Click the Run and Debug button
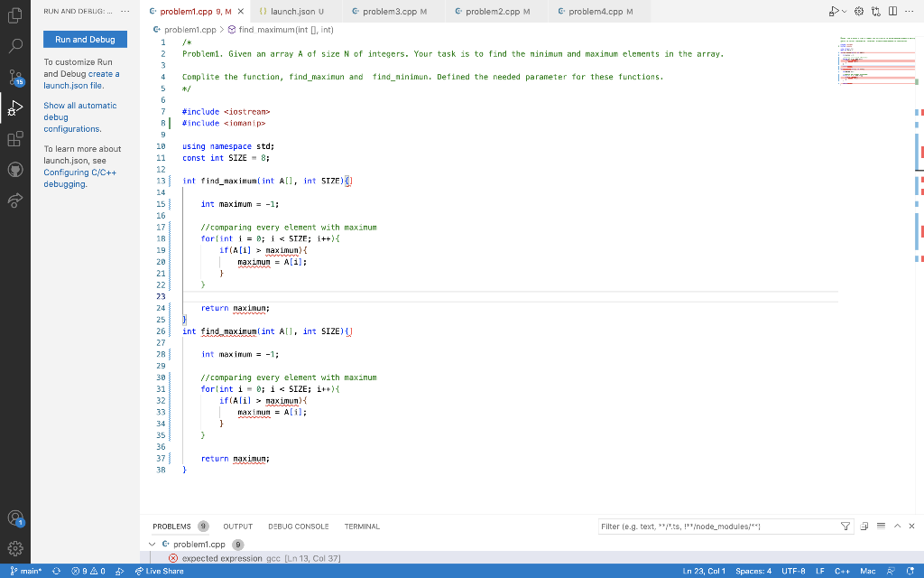 [85, 40]
